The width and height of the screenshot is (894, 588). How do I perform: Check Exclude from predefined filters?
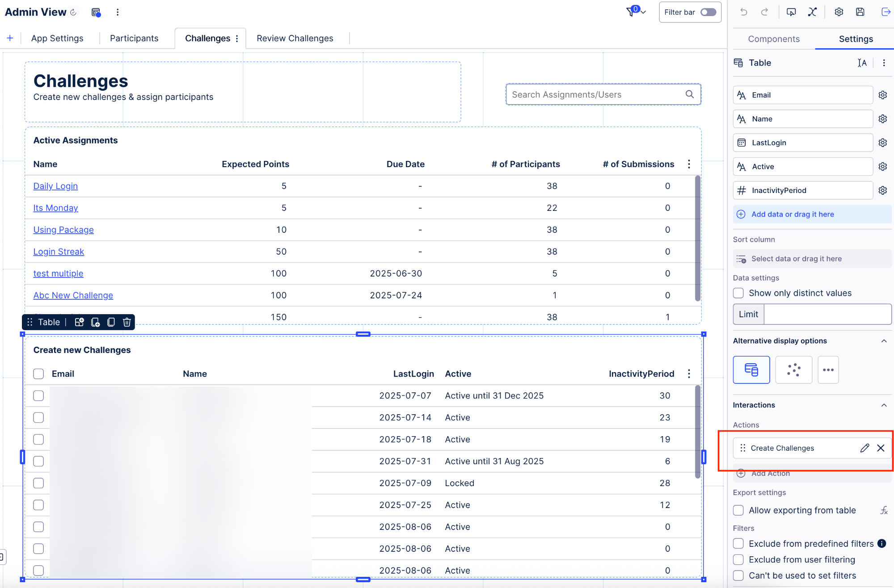pos(738,543)
